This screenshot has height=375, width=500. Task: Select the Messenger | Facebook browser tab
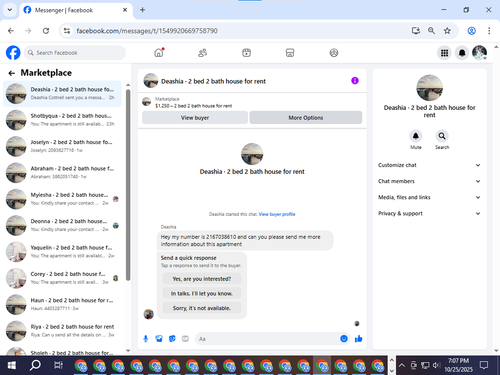tap(76, 10)
